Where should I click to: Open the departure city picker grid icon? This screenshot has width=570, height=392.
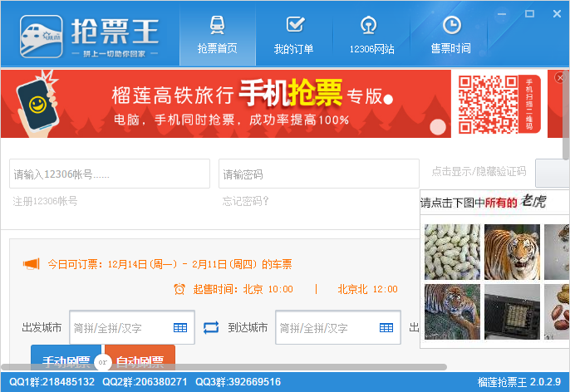click(x=180, y=328)
